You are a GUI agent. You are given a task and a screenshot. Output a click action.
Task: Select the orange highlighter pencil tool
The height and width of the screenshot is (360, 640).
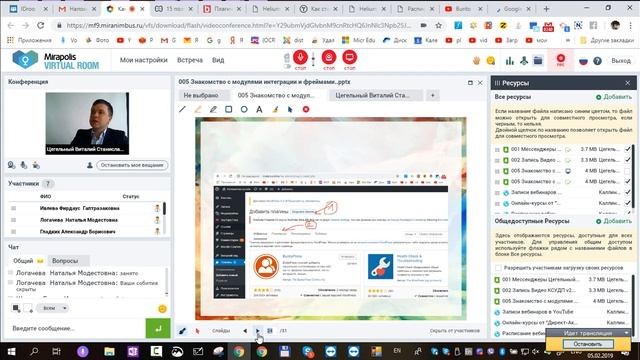click(x=198, y=109)
